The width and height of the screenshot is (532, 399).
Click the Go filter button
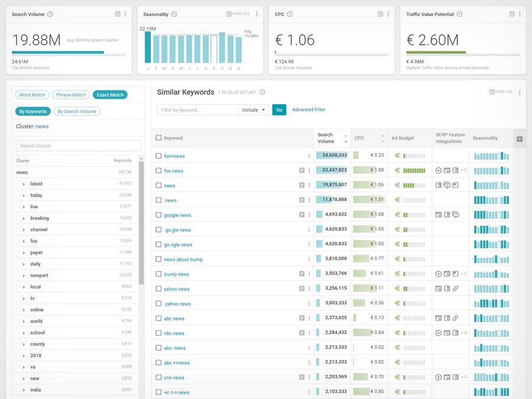tap(279, 110)
